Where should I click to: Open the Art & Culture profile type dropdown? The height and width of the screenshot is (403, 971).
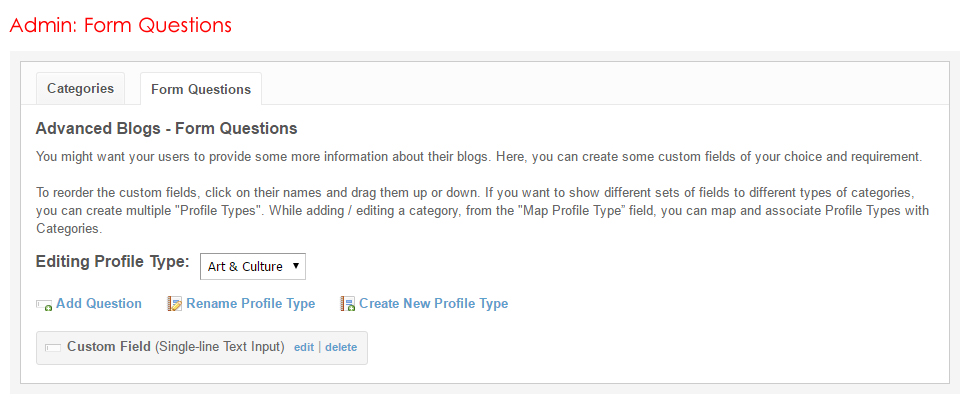(252, 266)
